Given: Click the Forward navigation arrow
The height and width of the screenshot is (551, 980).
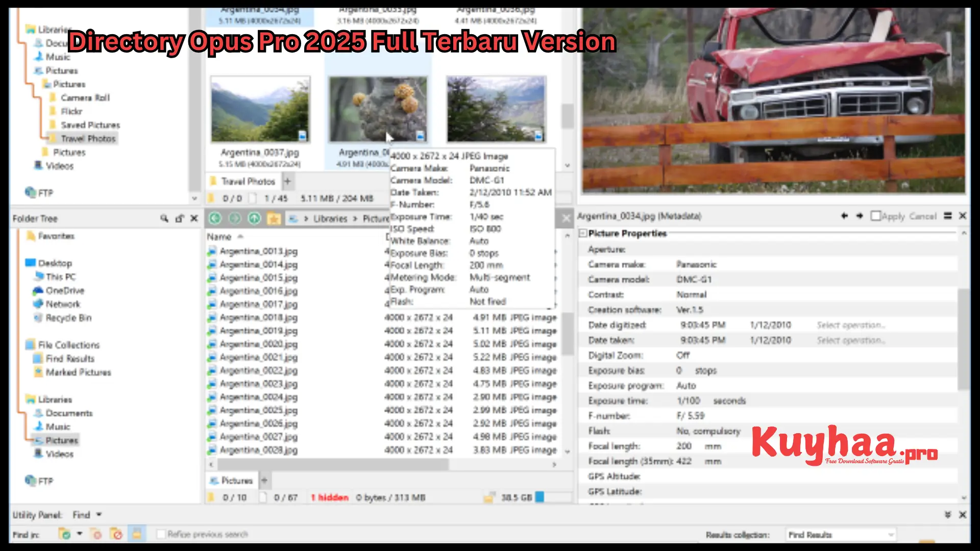Looking at the screenshot, I should 234,218.
